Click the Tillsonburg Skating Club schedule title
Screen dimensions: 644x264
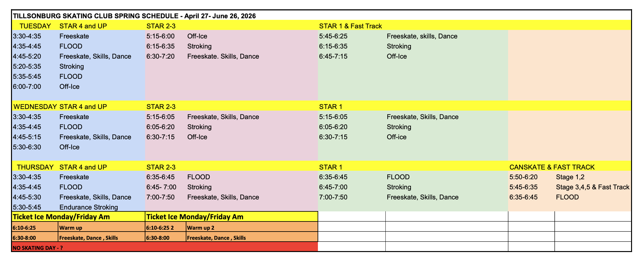(134, 16)
